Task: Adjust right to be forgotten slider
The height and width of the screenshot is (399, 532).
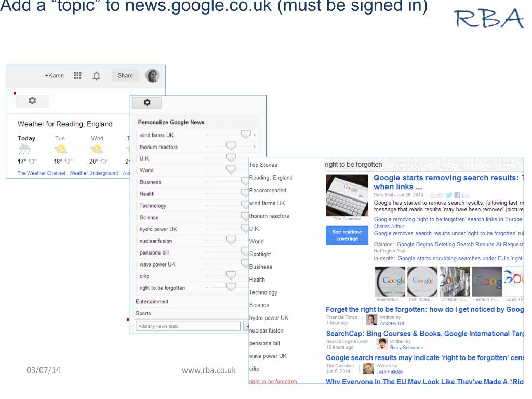Action: (231, 287)
